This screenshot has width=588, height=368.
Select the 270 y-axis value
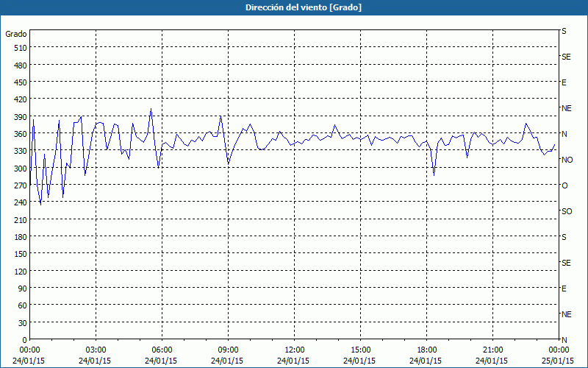[x=21, y=185]
